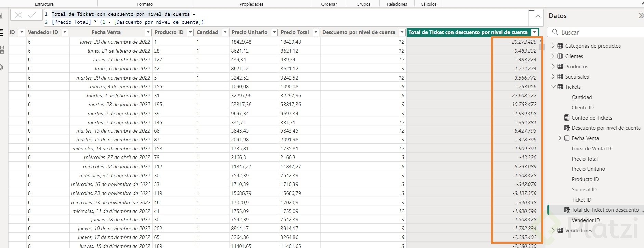This screenshot has width=644, height=248.
Task: Open the Cantidad column filter dropdown
Action: [x=225, y=32]
